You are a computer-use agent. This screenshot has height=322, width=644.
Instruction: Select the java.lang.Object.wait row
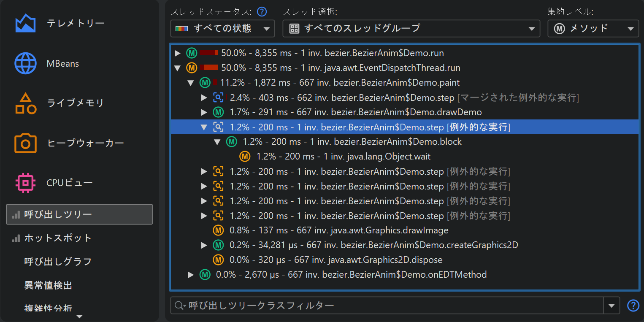[343, 157]
